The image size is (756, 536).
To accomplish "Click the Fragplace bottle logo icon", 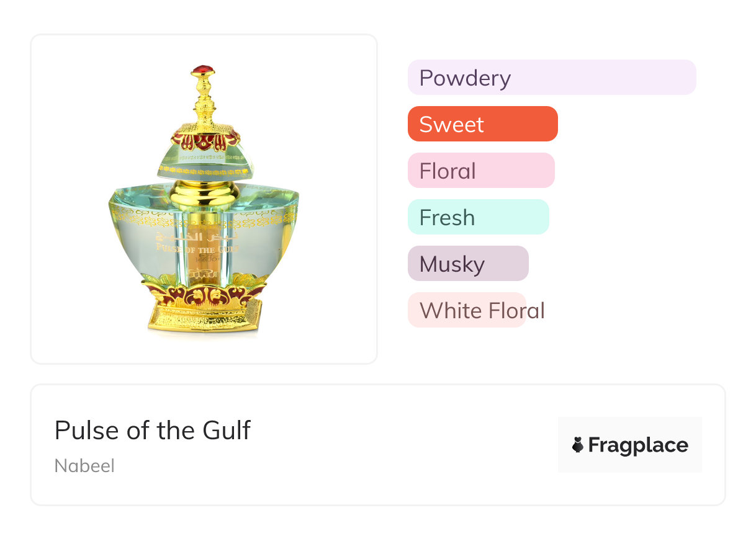I will (578, 445).
